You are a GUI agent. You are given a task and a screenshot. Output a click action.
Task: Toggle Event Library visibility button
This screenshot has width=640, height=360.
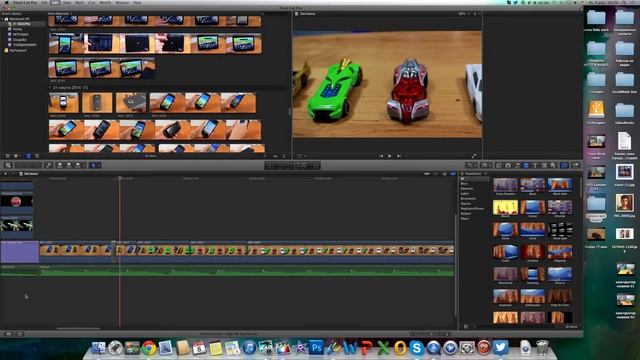coord(8,156)
